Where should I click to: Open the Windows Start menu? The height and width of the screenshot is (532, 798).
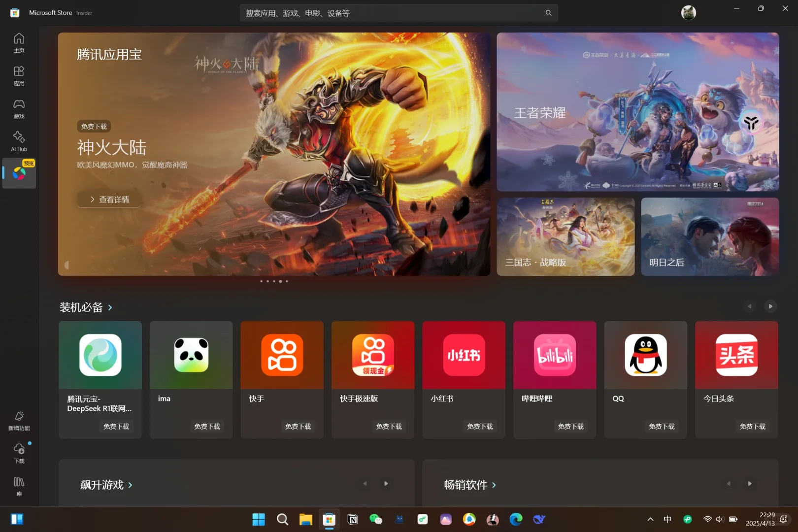click(x=259, y=519)
